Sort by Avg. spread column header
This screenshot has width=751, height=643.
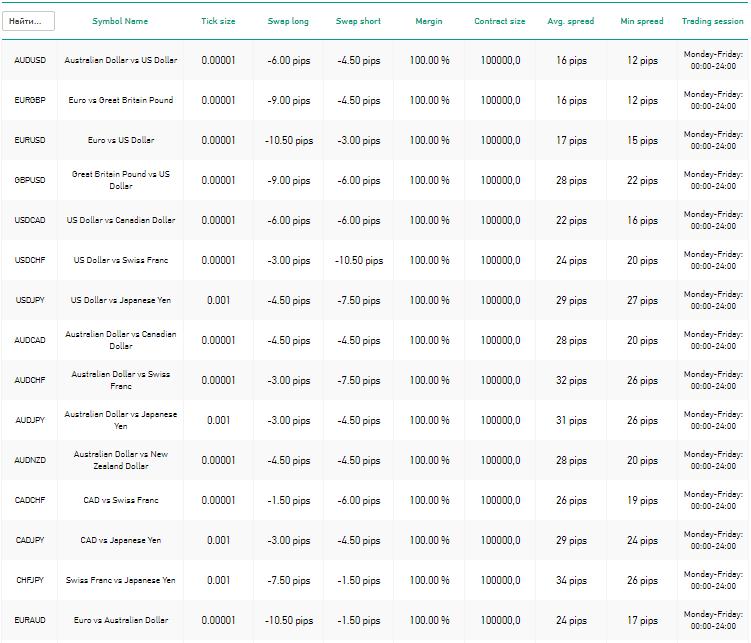571,21
